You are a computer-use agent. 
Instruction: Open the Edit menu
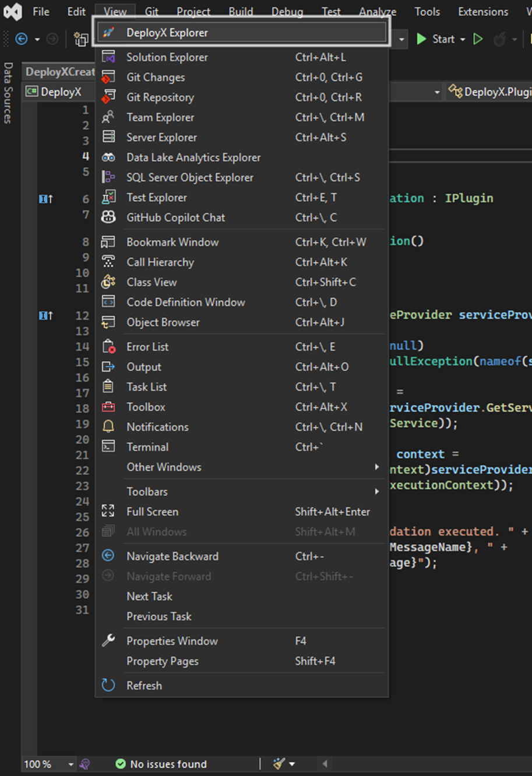tap(76, 12)
